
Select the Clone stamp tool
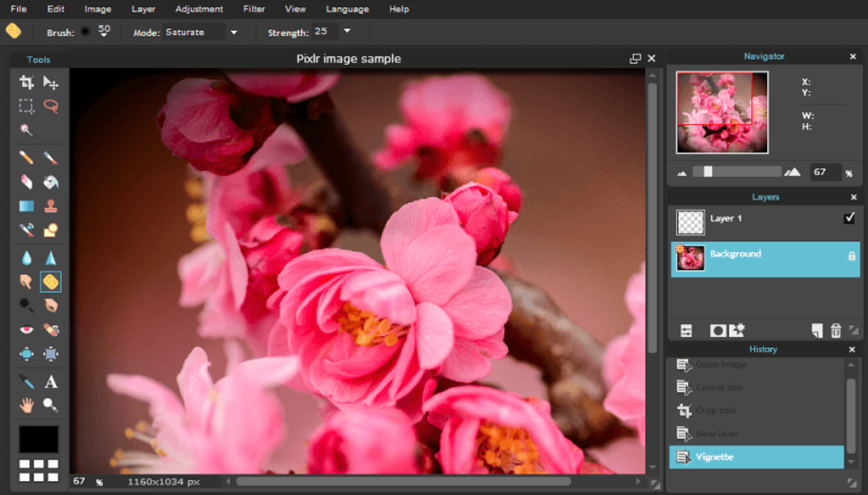50,206
